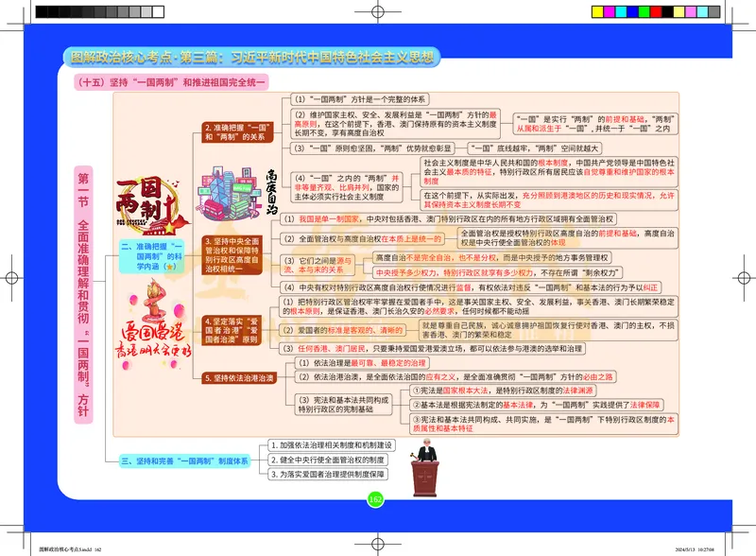Open the "第三篇：习近平新时代" title banner
The height and width of the screenshot is (556, 756).
[255, 54]
